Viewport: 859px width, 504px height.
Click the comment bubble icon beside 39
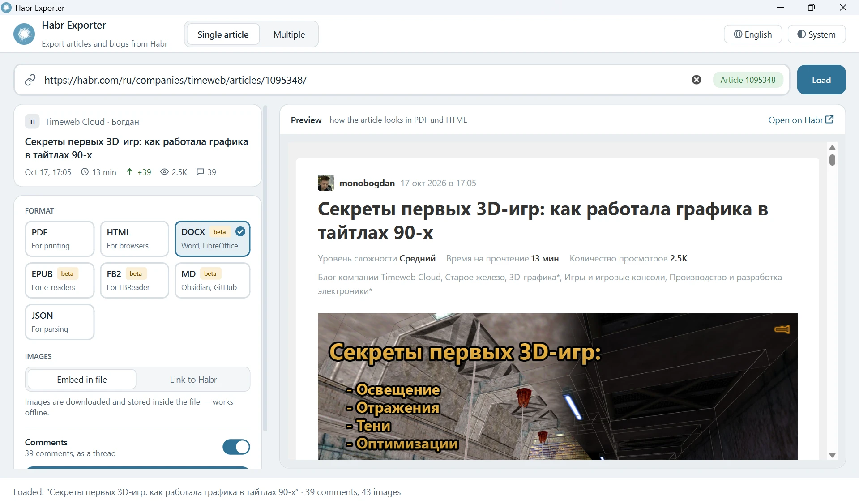click(x=200, y=172)
